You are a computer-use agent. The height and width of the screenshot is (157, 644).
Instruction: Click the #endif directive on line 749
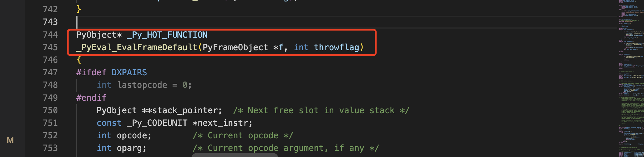(91, 98)
